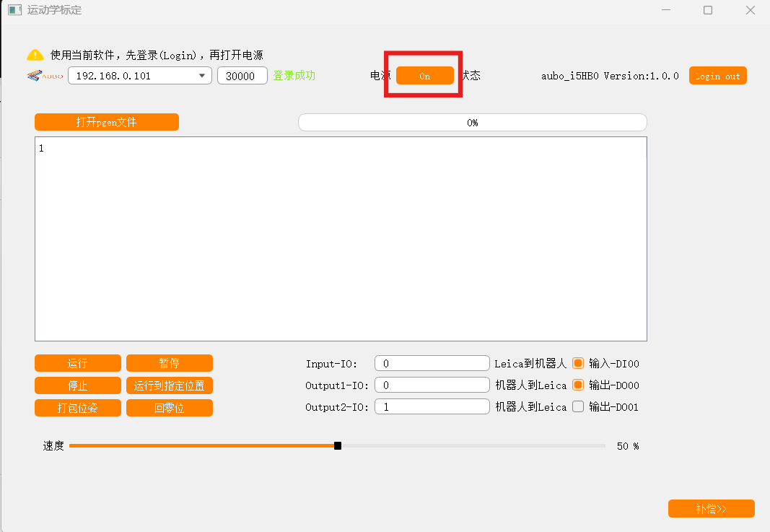Enable the 输出-DO01 checkbox
Screen dimensions: 770x532
pos(577,407)
